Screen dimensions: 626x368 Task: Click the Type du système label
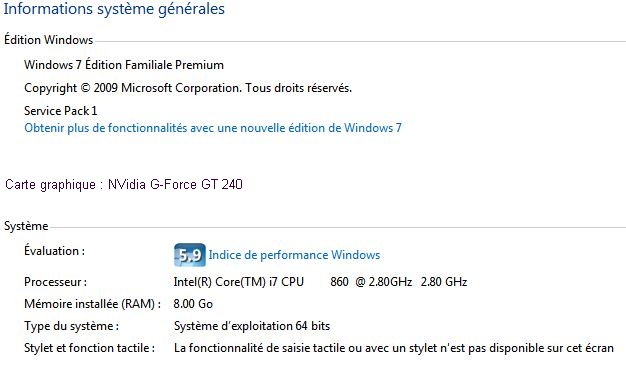[x=71, y=326]
